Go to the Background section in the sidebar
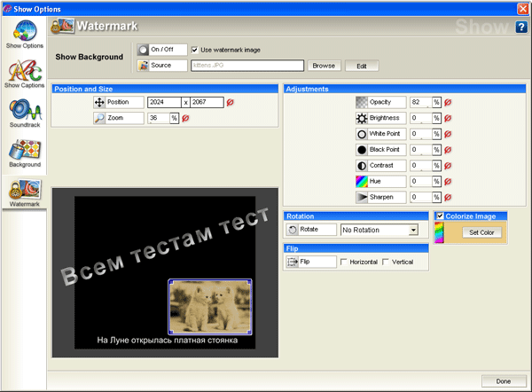 [25, 153]
